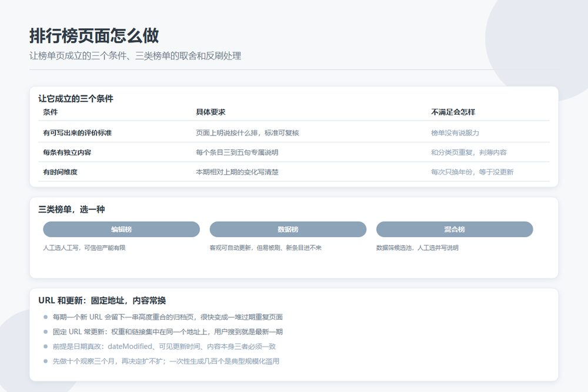Image resolution: width=588 pixels, height=392 pixels.
Task: Click the subtitle 让榜单页成立的三个条件
Action: (78, 56)
